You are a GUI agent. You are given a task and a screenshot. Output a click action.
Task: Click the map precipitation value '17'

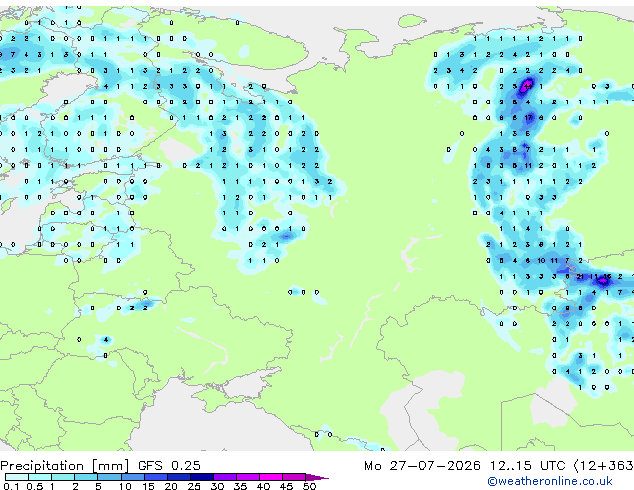(528, 118)
